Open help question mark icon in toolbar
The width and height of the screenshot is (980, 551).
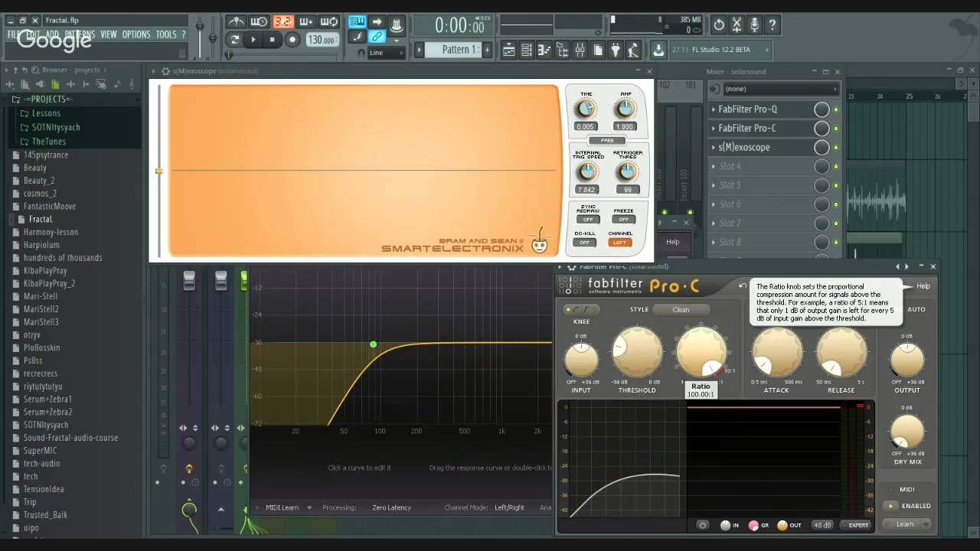pos(772,25)
